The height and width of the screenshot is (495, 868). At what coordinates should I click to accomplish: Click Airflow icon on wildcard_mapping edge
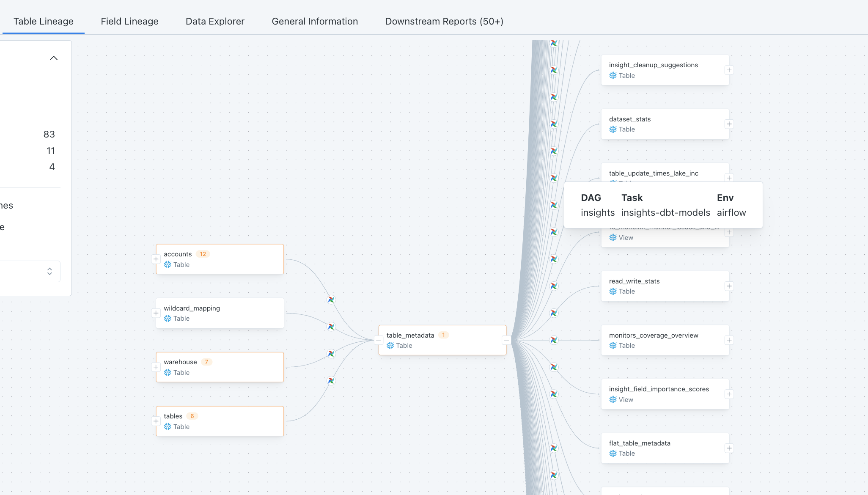[x=331, y=327]
